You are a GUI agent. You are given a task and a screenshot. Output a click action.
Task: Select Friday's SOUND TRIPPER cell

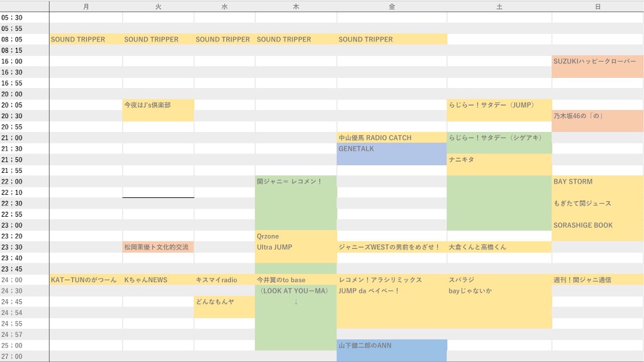(392, 40)
